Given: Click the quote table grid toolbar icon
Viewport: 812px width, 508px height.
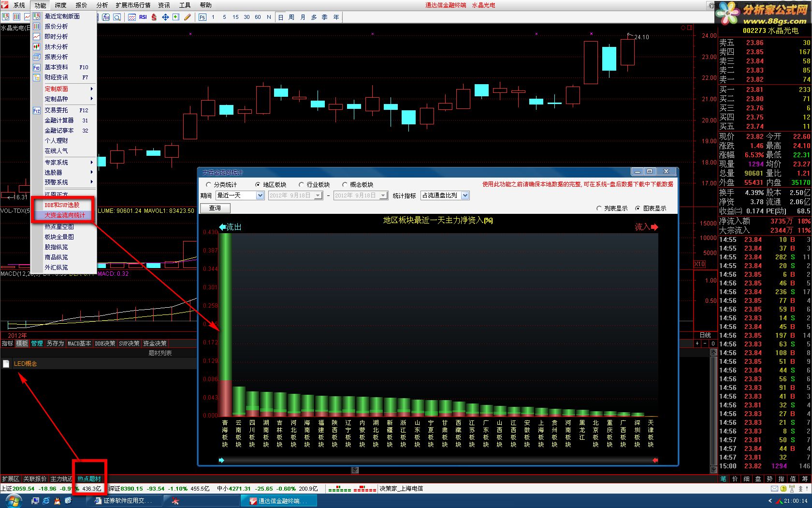Looking at the screenshot, I should tap(16, 17).
